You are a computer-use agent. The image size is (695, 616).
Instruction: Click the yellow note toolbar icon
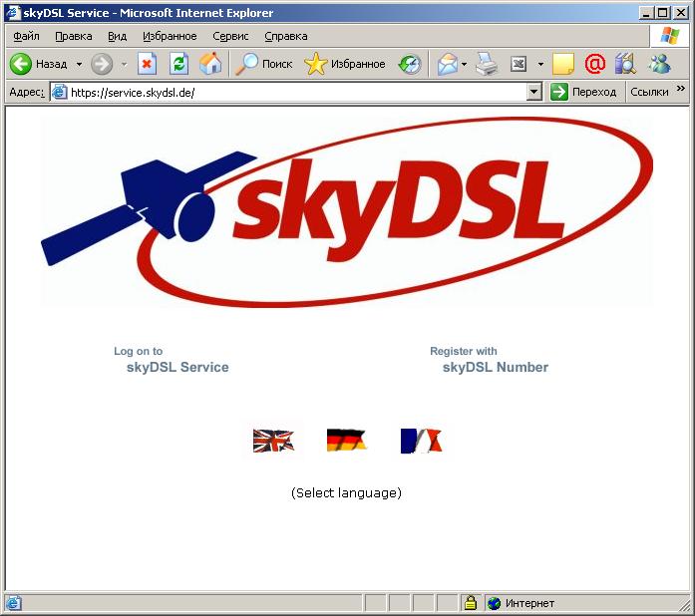tap(563, 64)
